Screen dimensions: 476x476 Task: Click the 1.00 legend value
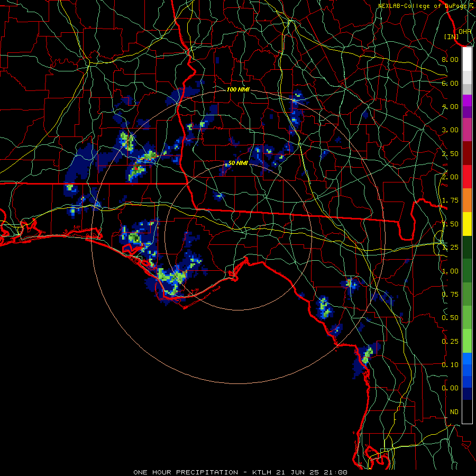coord(450,271)
